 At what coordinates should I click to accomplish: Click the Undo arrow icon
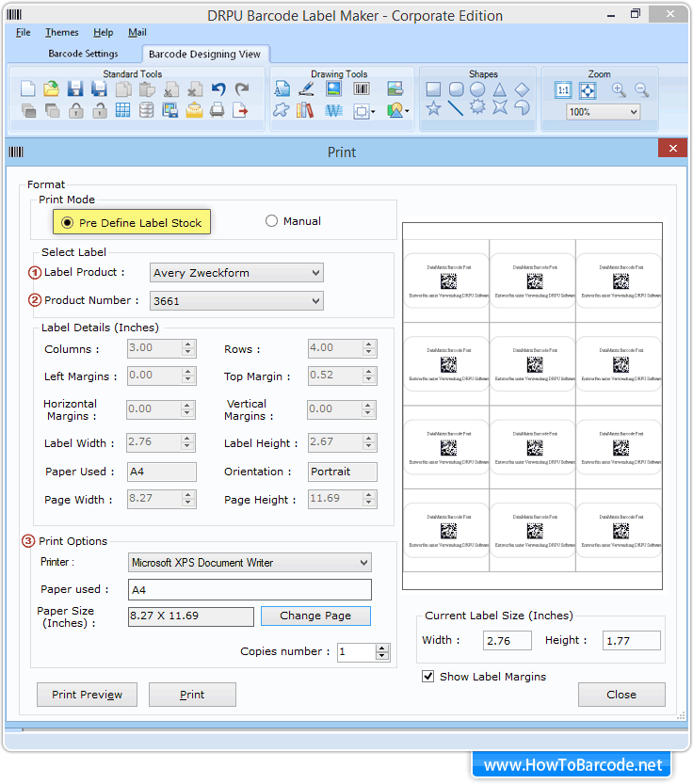218,89
